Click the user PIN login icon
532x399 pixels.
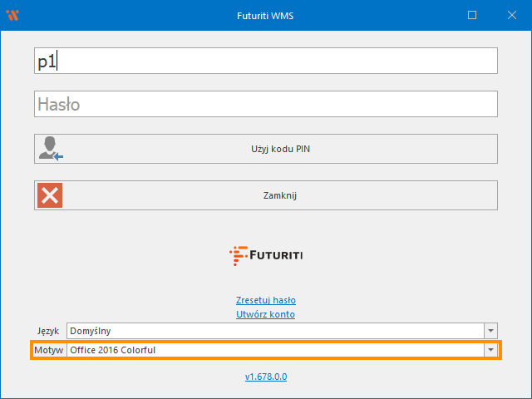point(50,150)
